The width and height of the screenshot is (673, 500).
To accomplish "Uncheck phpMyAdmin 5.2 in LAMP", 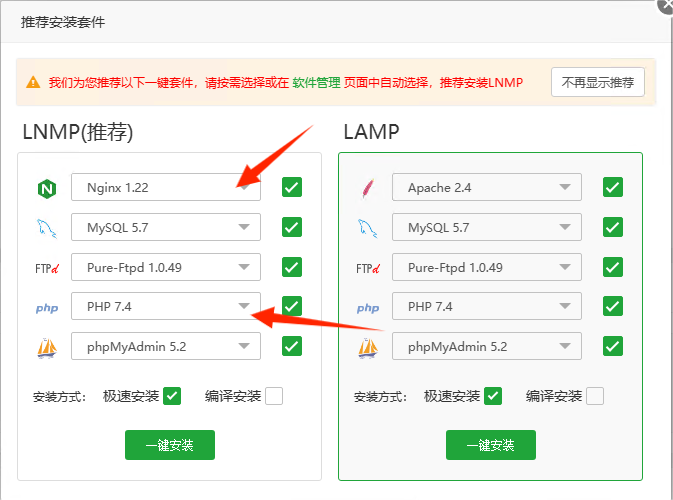I will coord(613,346).
